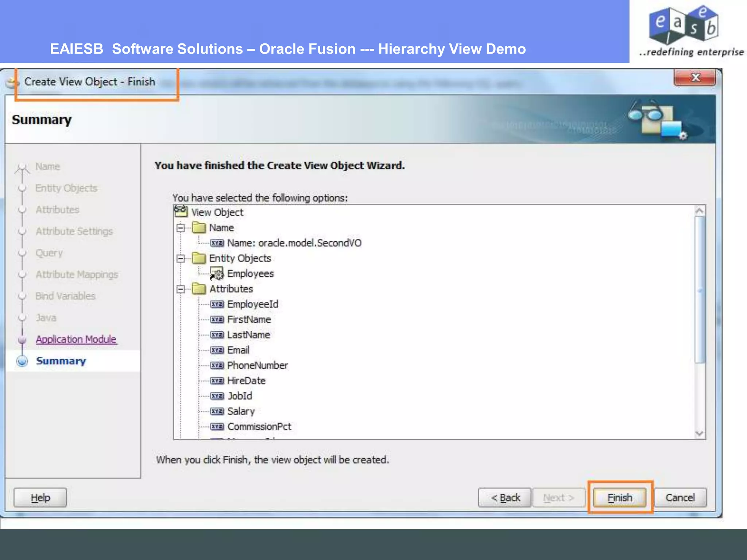Click the icon beside oracle.model.SecondVO
The height and width of the screenshot is (560, 747).
pyautogui.click(x=217, y=243)
